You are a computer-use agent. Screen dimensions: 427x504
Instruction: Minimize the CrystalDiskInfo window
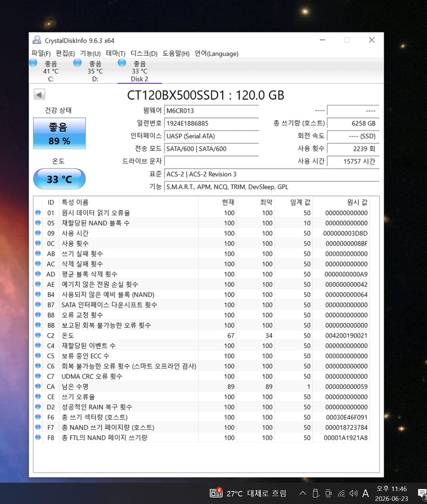point(323,40)
